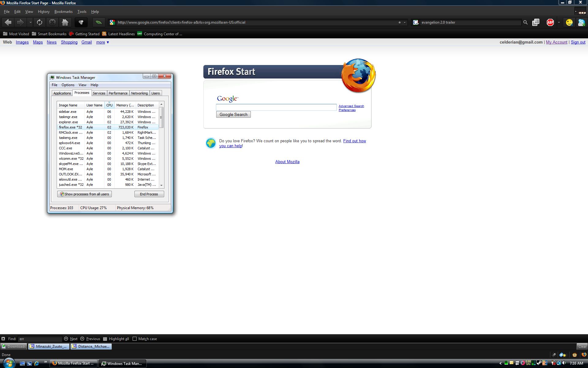Click the search magnifier icon
The image size is (588, 368).
(525, 22)
